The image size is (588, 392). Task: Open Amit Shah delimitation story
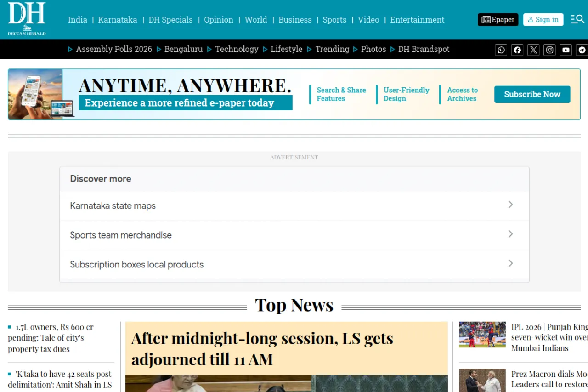click(60, 380)
